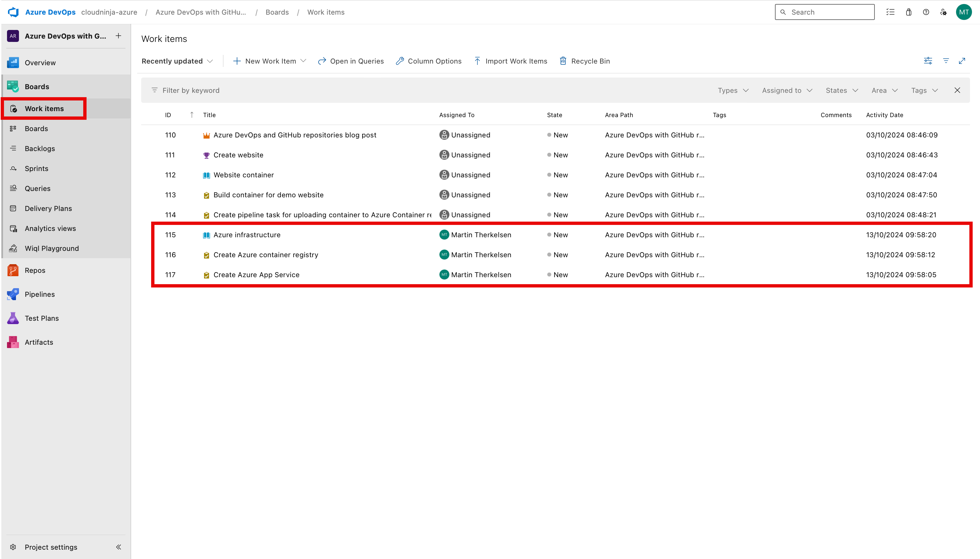Open Create Azure App Service item

pyautogui.click(x=256, y=275)
